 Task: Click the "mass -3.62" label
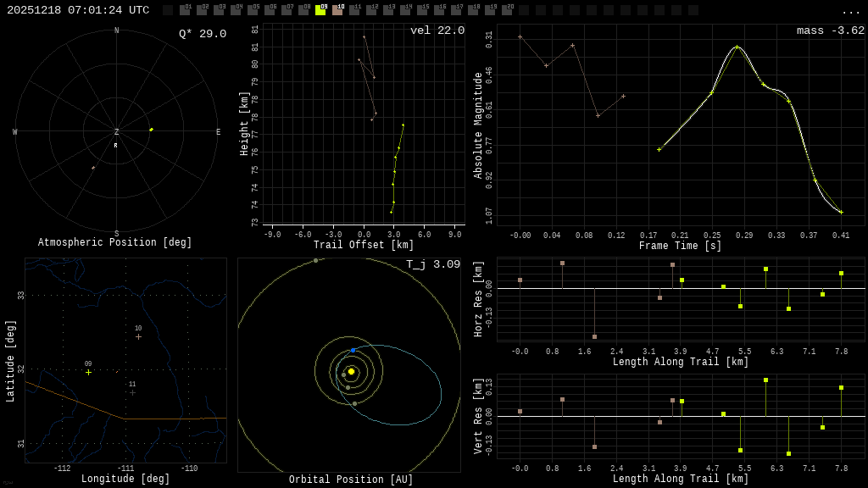pos(830,30)
